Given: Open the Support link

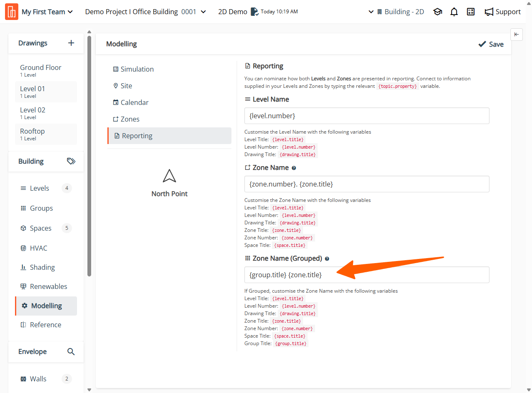Looking at the screenshot, I should click(502, 12).
